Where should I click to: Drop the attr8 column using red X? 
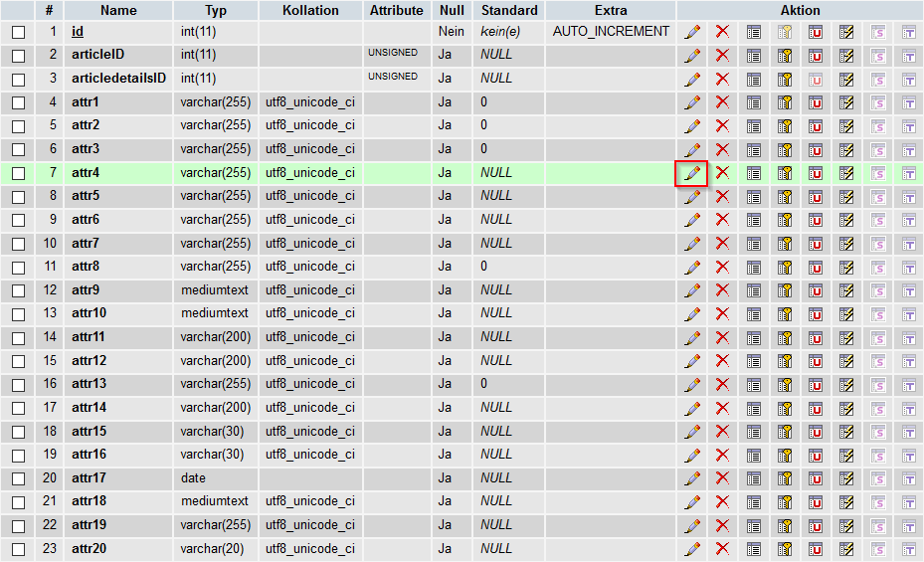(x=722, y=268)
